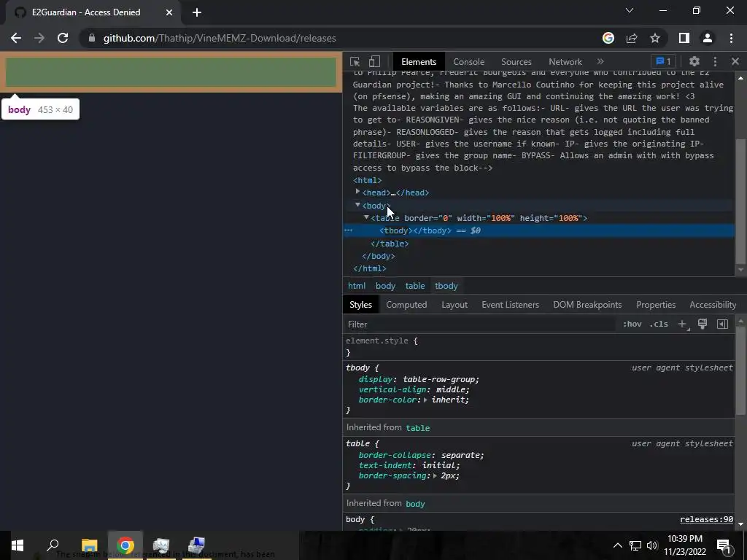Collapse the body element node
Screen dimensions: 747x560
click(x=357, y=205)
